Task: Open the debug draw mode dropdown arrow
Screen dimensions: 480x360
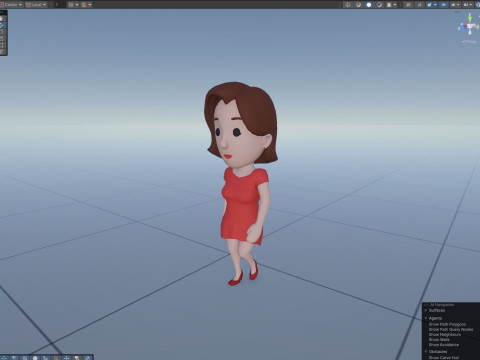Action: click(x=395, y=5)
